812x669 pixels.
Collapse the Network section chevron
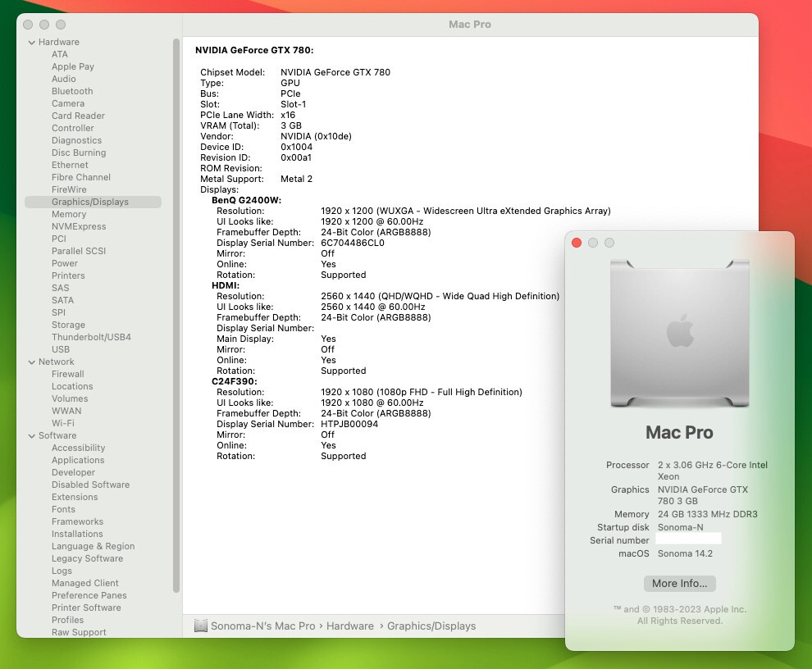[x=32, y=362]
